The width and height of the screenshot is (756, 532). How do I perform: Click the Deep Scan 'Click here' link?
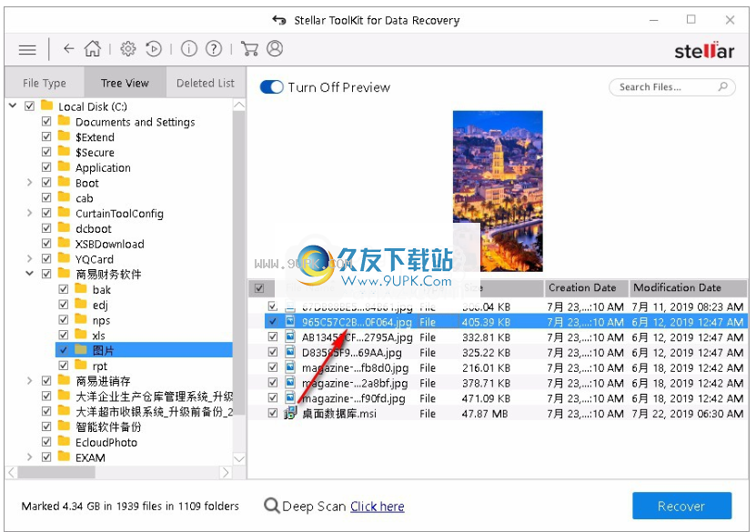pos(377,507)
